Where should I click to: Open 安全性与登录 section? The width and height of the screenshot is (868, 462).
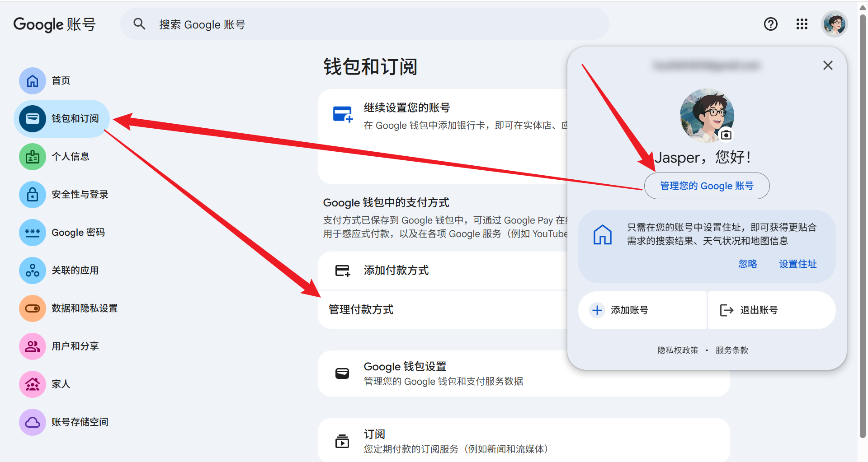coord(63,195)
